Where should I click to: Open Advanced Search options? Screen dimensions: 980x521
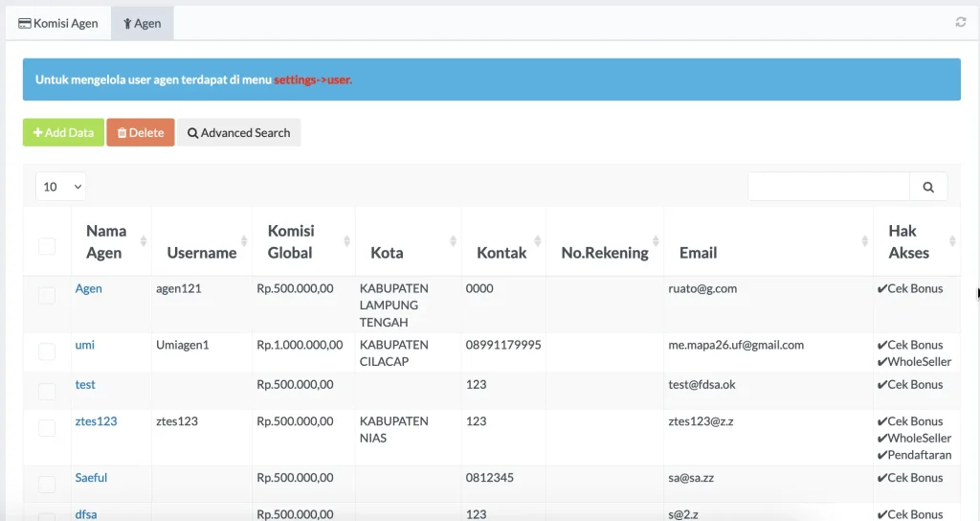(238, 133)
